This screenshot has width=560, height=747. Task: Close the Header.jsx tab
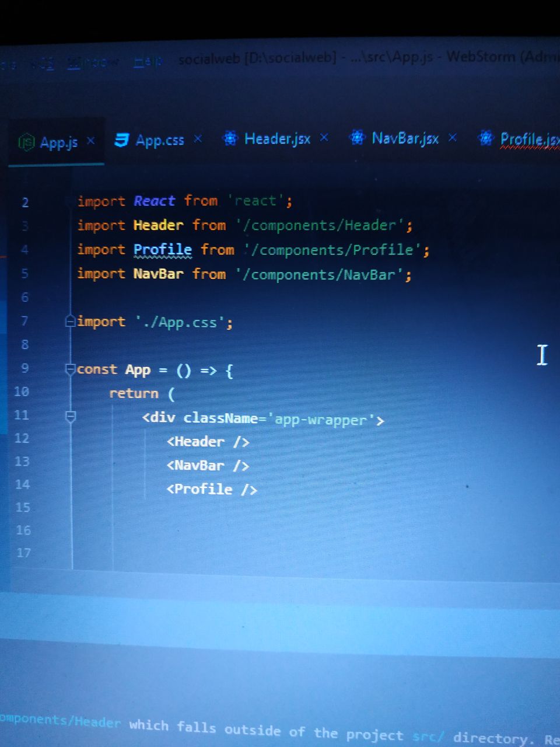pos(324,138)
